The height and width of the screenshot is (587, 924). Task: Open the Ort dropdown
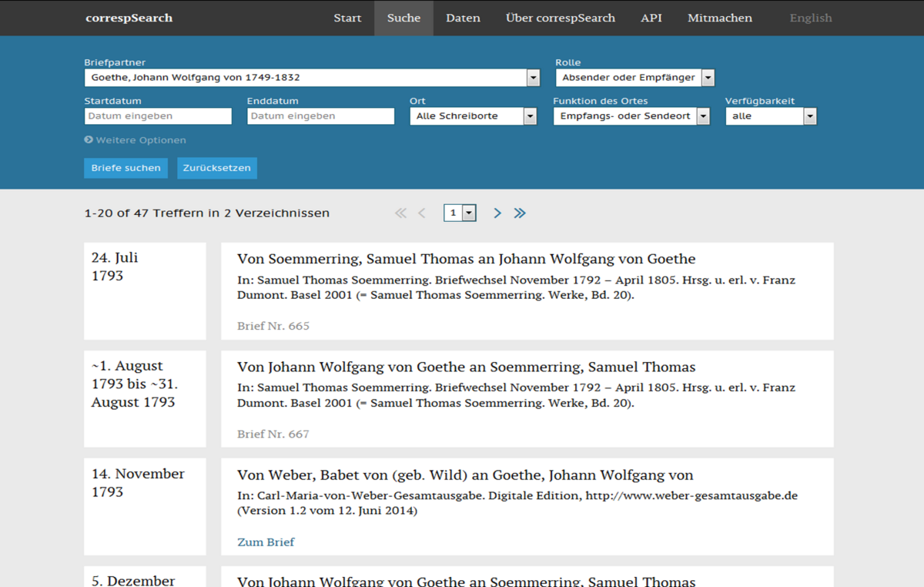point(473,116)
